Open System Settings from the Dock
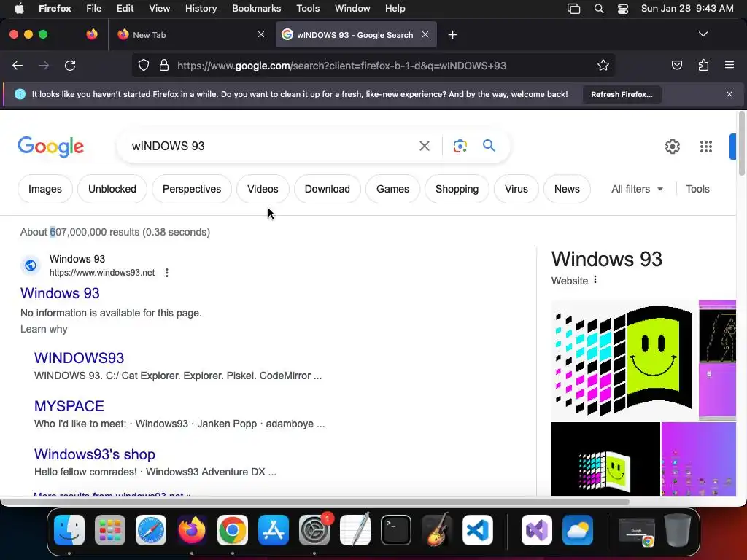 point(314,530)
